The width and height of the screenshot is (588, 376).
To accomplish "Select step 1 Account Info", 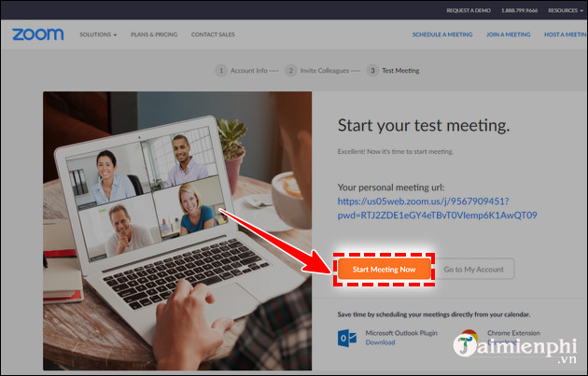I will (x=243, y=71).
